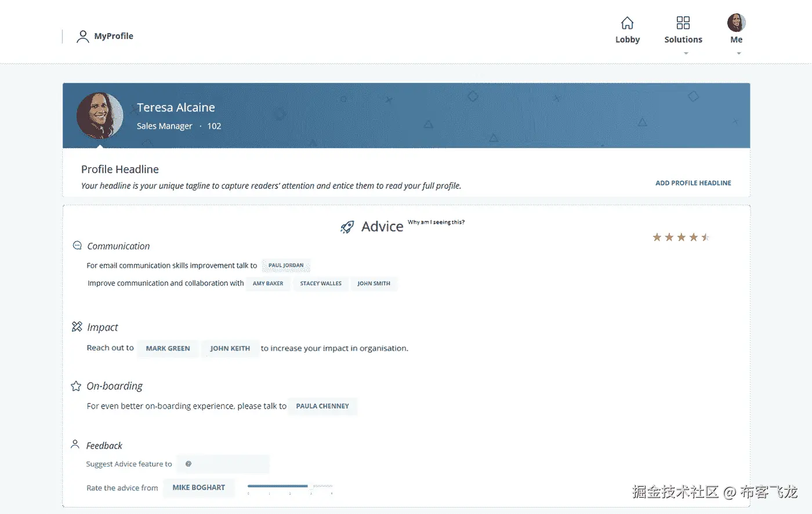Screen dimensions: 812x514
Task: Click the fourth rating star
Action: point(694,237)
